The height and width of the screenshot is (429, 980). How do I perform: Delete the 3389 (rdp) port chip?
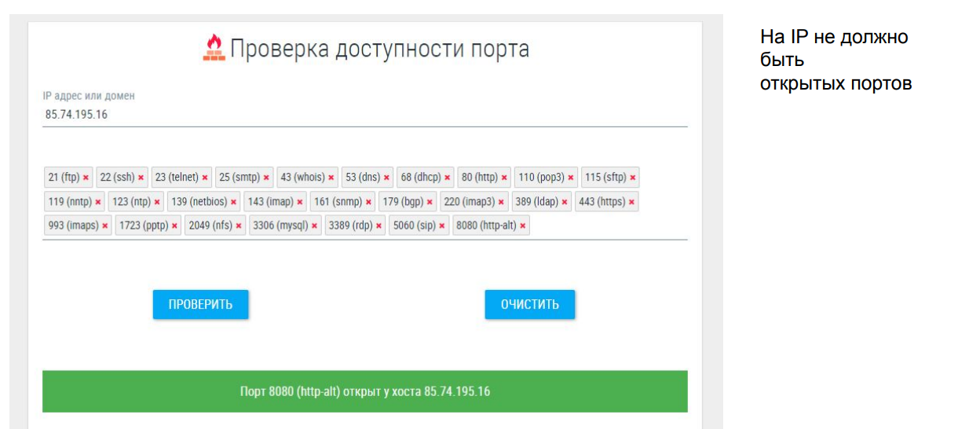(378, 226)
